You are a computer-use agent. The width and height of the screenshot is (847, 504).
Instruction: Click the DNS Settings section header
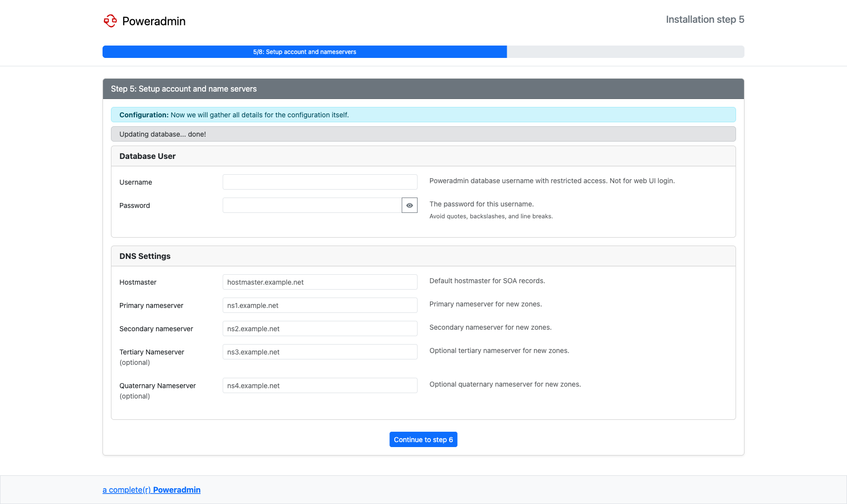[x=145, y=256]
